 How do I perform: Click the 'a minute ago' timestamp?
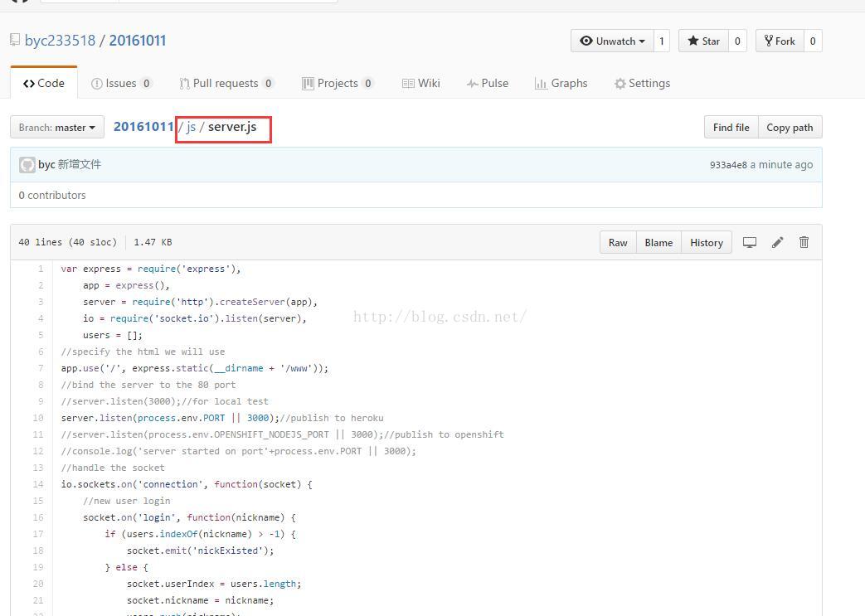[x=781, y=165]
